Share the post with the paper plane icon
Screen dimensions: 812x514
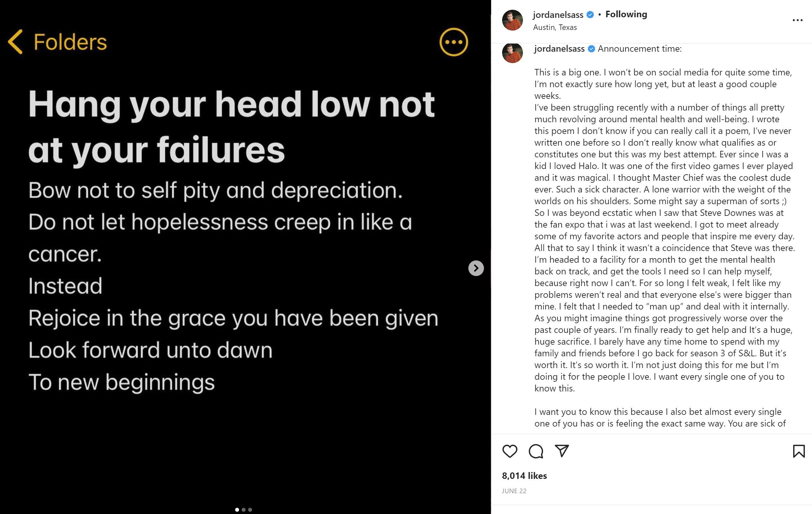[562, 451]
